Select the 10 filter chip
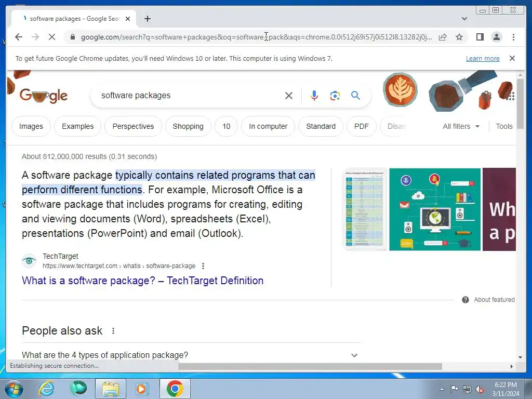This screenshot has height=399, width=532. (227, 126)
